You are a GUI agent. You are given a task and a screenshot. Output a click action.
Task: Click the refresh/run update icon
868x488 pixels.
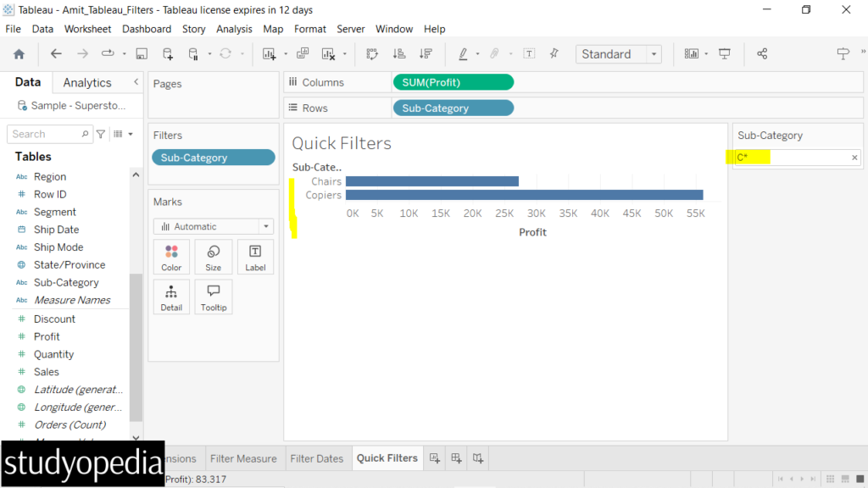(225, 53)
